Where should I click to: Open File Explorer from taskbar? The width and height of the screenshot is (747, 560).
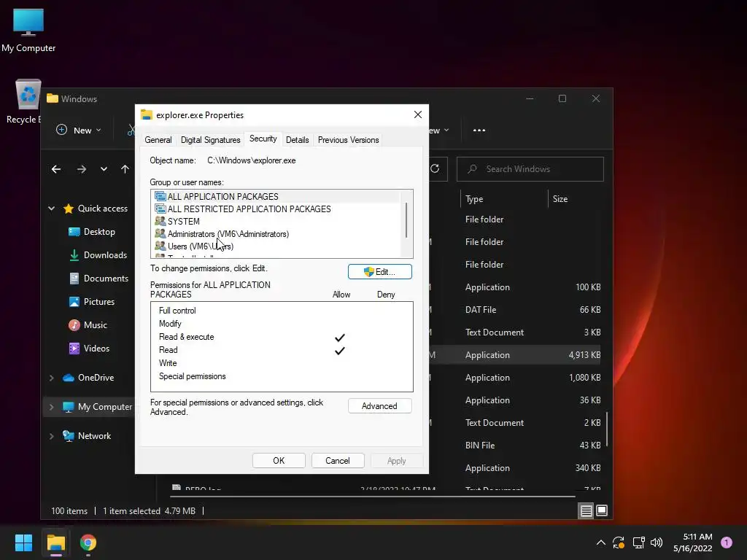(x=55, y=542)
